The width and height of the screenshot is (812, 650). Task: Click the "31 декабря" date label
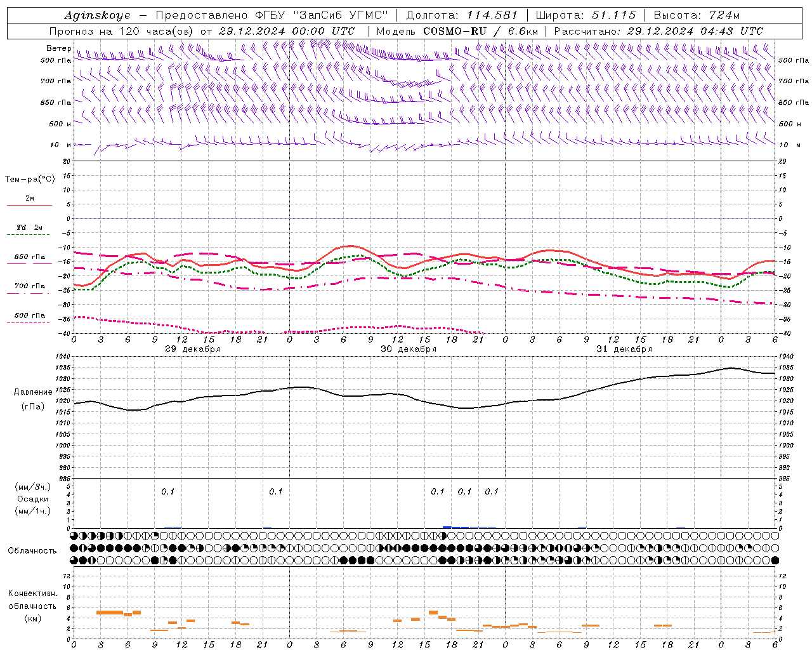click(x=624, y=349)
